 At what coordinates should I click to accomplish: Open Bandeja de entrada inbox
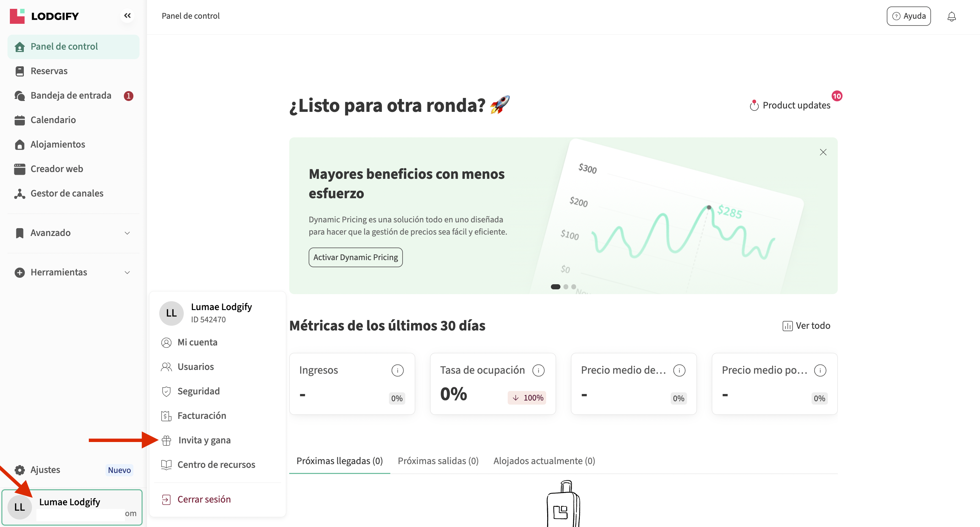71,96
